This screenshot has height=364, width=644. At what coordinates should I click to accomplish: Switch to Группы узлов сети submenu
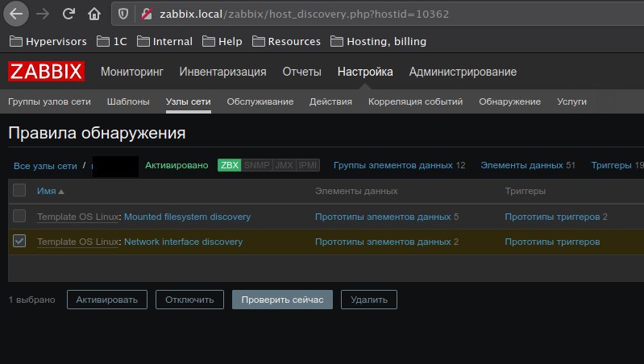(49, 101)
